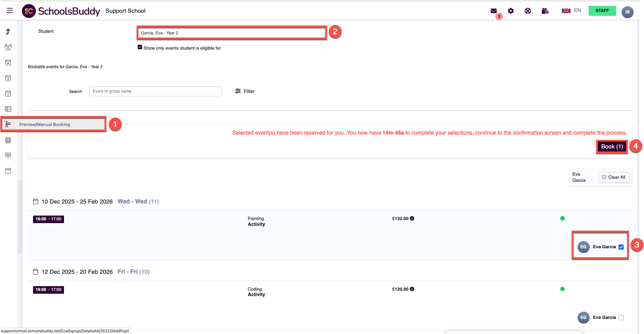Uncheck Eva Garcia for Painting Activity

coord(621,247)
